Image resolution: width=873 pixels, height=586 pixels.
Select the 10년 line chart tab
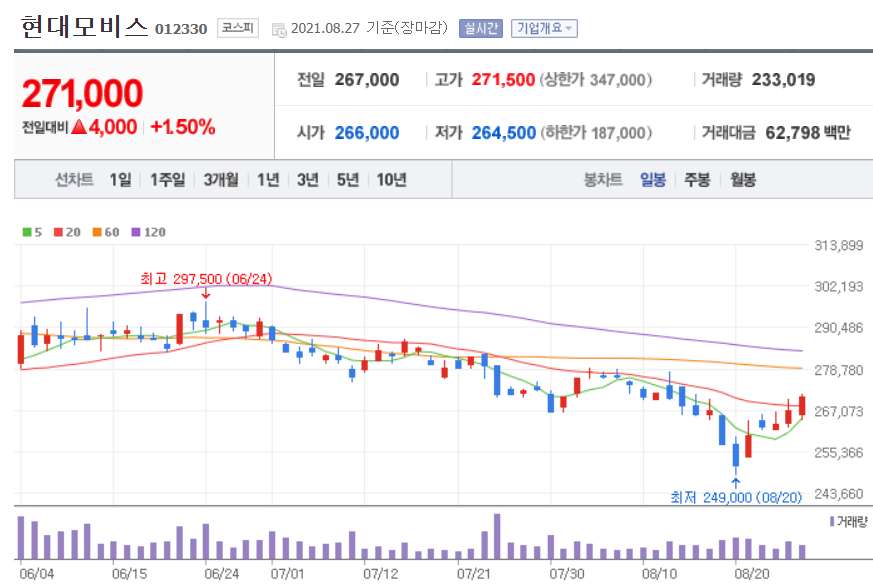coord(391,180)
